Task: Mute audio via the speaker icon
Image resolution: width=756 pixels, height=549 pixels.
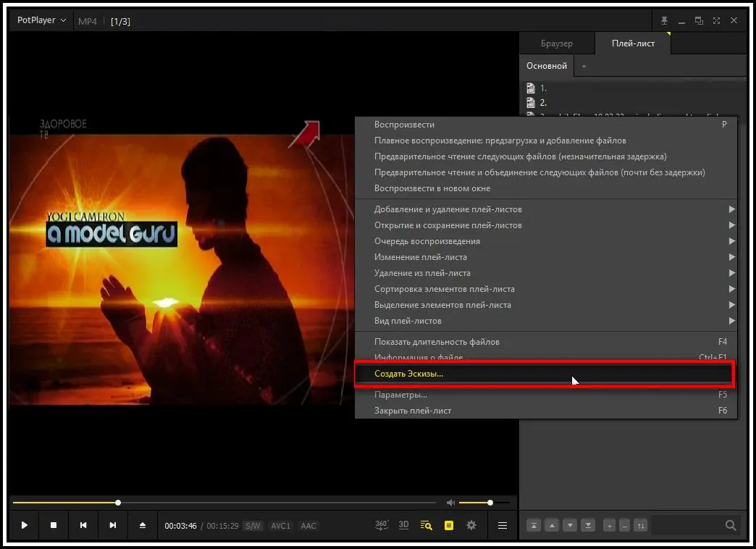Action: tap(451, 503)
